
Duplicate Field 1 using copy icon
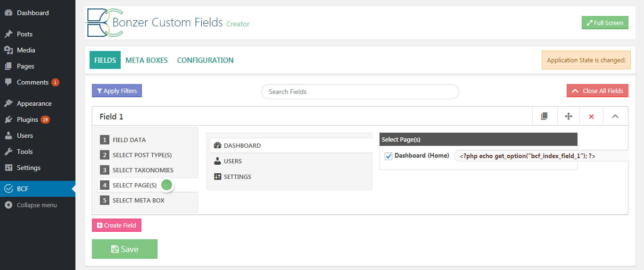click(x=544, y=116)
